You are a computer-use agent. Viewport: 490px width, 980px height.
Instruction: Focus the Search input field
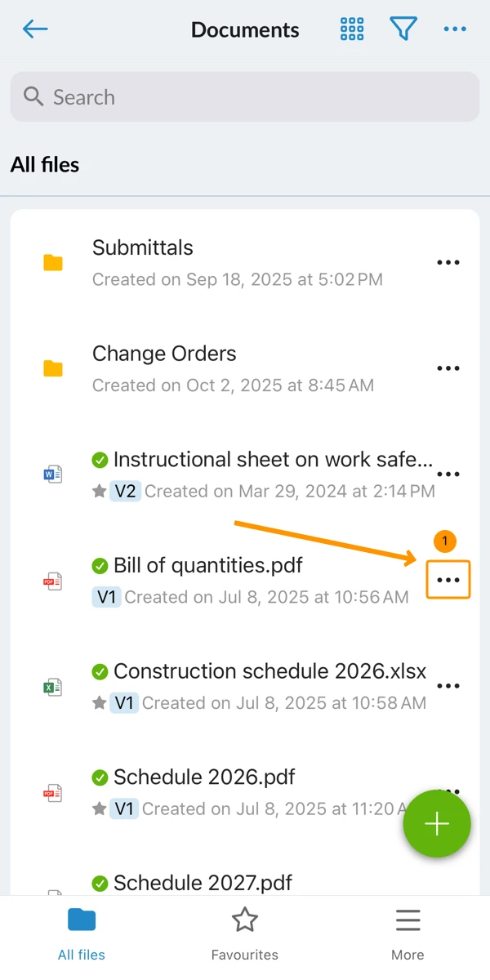tap(245, 97)
